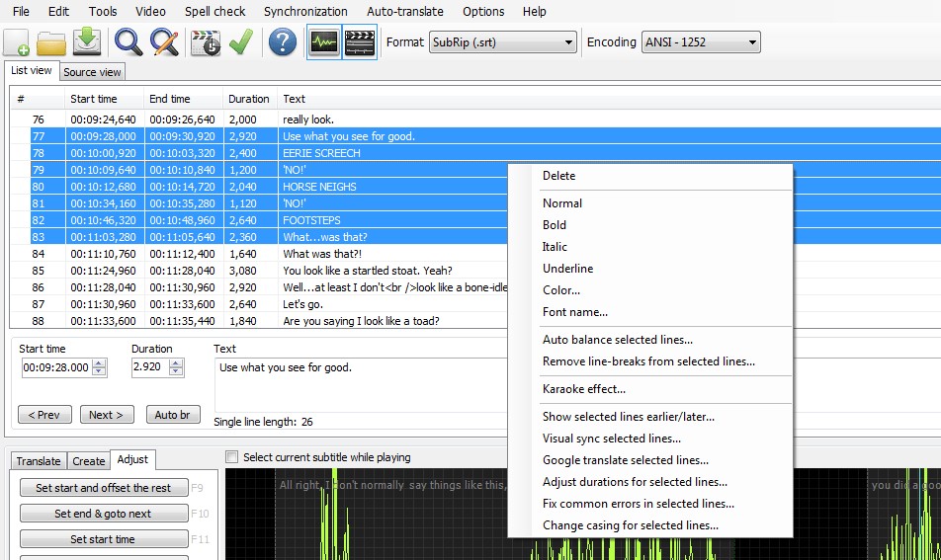This screenshot has width=941, height=560.
Task: Run spell check with green checkmark icon
Action: 240,42
